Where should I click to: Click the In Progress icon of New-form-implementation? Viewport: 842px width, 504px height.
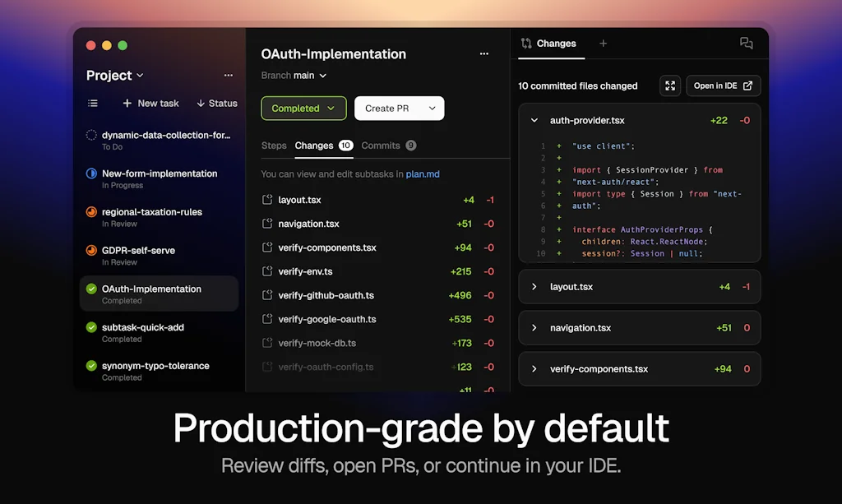pos(91,173)
